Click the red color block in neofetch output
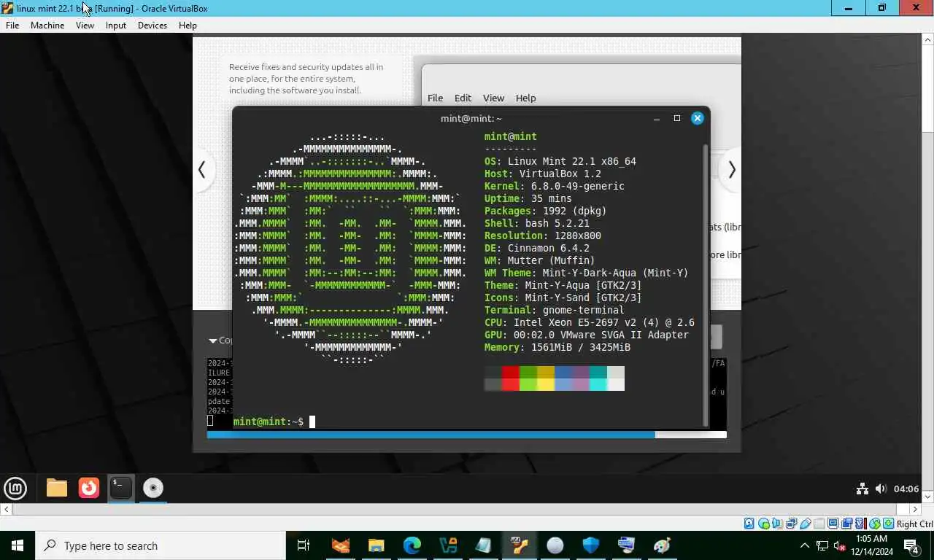 click(x=510, y=378)
